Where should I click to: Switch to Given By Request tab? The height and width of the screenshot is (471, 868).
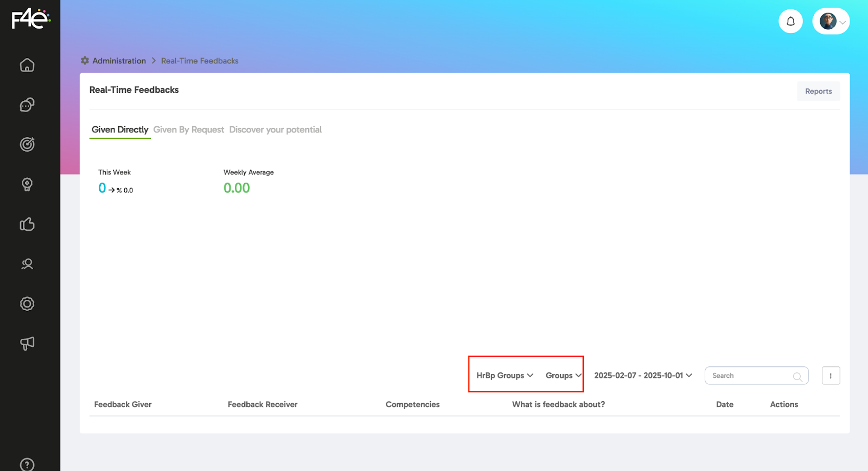point(188,130)
